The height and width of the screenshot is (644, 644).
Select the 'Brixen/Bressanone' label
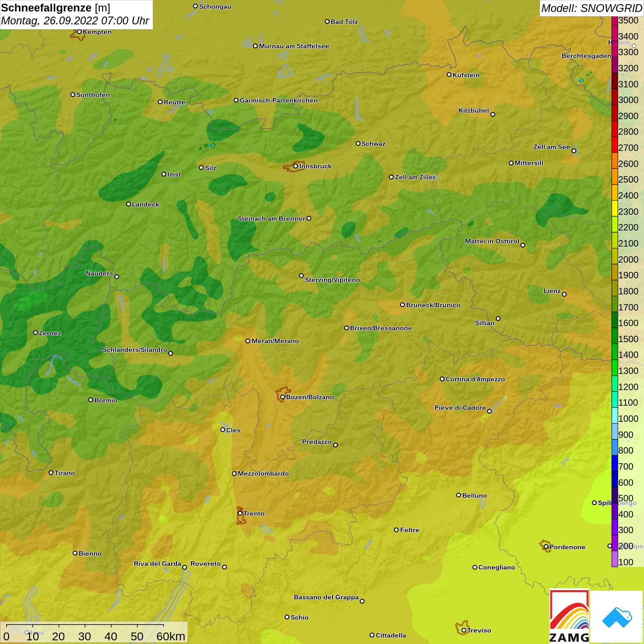tap(381, 328)
